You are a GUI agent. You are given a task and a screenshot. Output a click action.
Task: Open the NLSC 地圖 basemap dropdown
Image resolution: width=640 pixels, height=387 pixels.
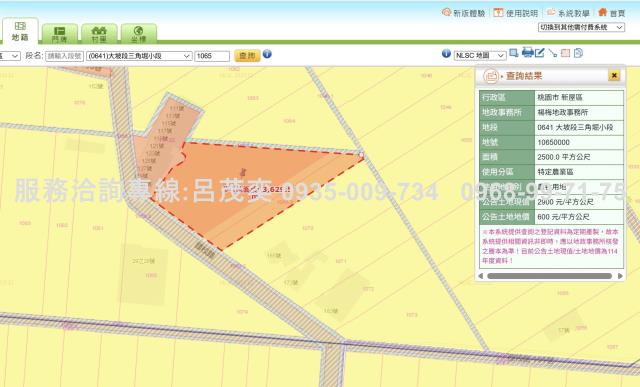[x=480, y=56]
